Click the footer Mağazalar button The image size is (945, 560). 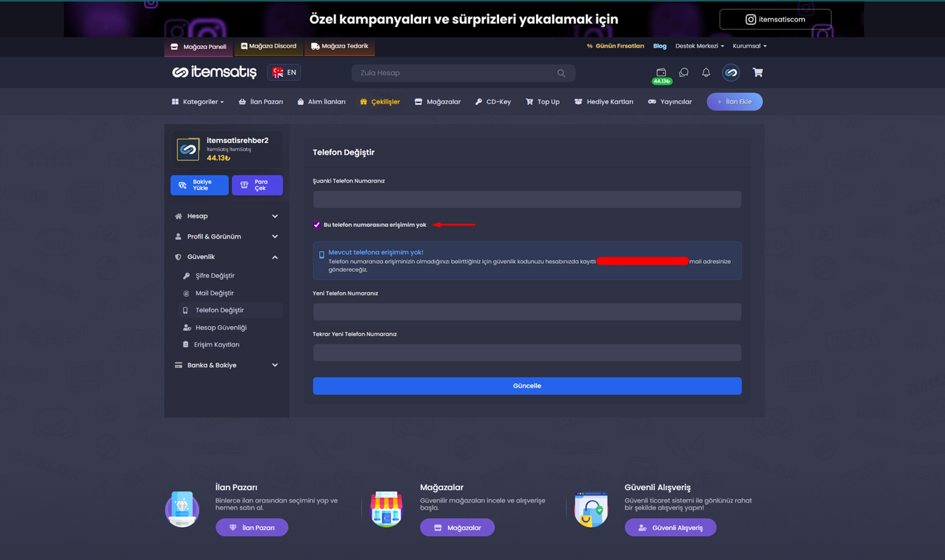coord(457,528)
